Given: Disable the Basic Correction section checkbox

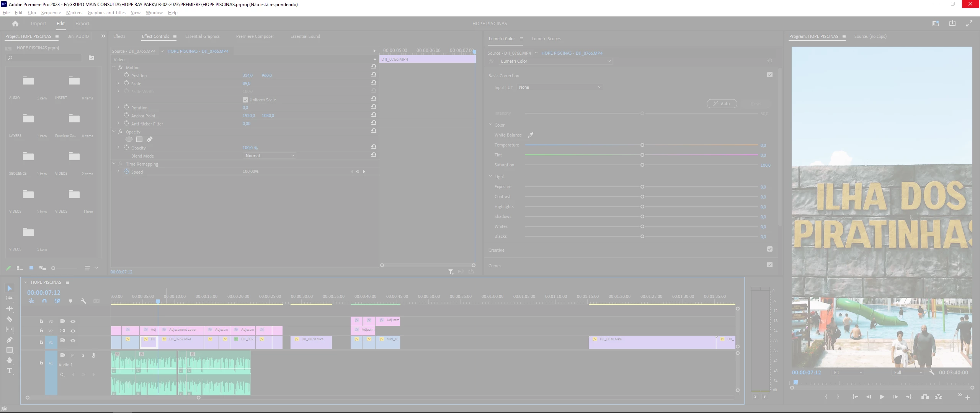Looking at the screenshot, I should coord(770,75).
